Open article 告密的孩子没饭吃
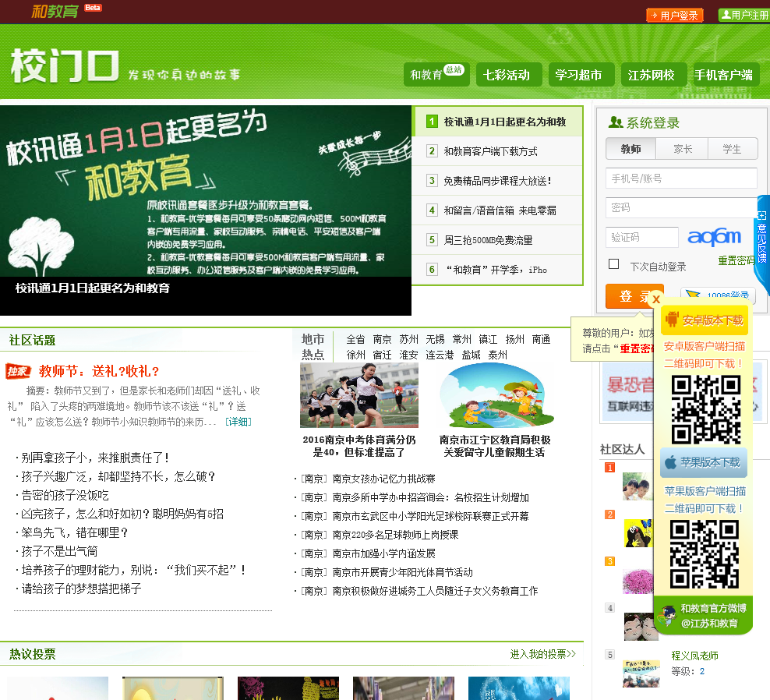Image resolution: width=770 pixels, height=700 pixels. coord(65,495)
